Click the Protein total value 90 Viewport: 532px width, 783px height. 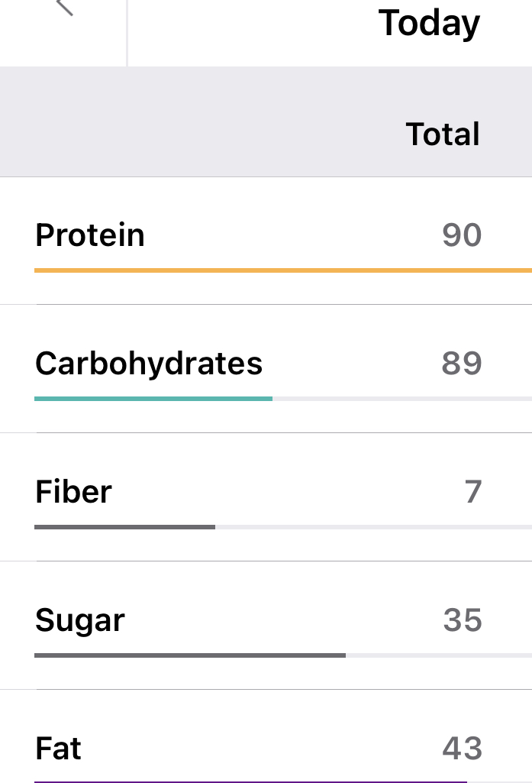click(x=462, y=235)
